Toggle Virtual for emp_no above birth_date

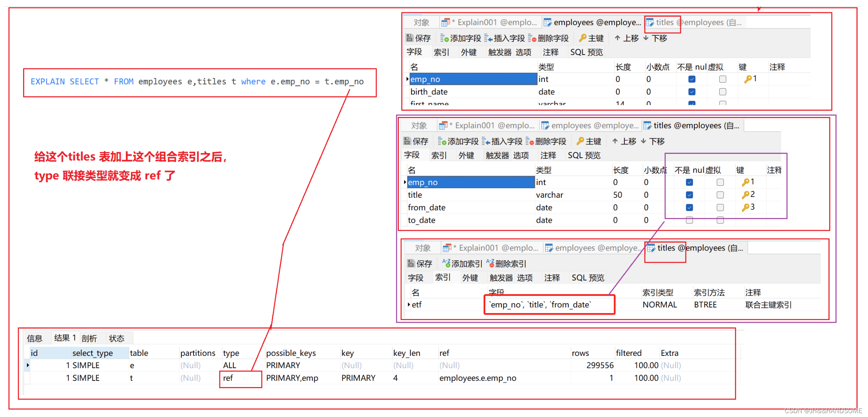coord(722,79)
